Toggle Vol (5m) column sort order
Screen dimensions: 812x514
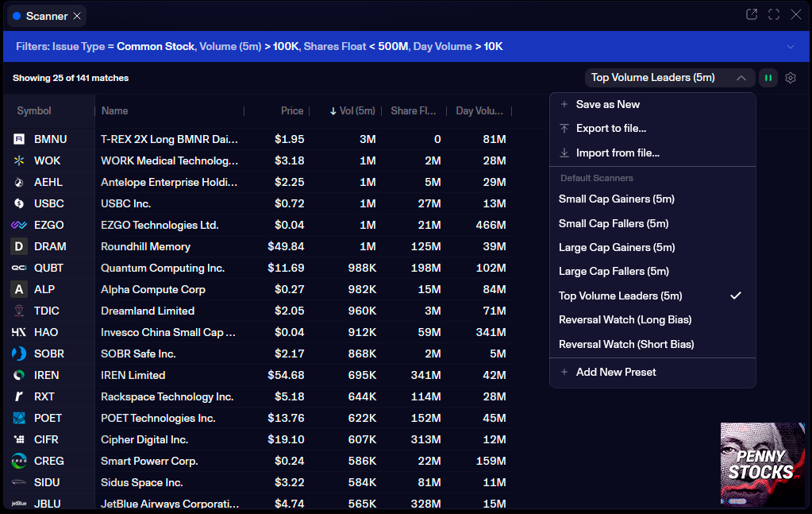pos(352,111)
